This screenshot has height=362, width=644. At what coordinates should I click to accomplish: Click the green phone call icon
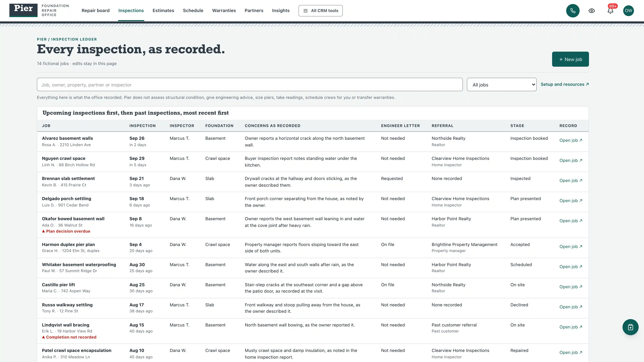click(x=573, y=11)
